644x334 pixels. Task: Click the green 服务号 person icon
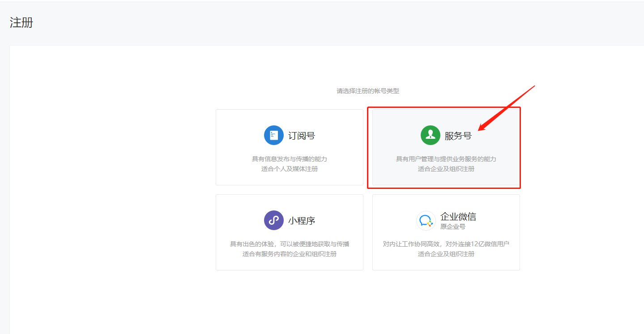click(x=431, y=135)
